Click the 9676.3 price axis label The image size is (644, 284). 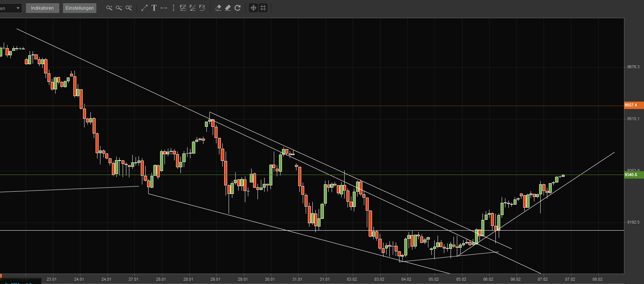point(633,67)
